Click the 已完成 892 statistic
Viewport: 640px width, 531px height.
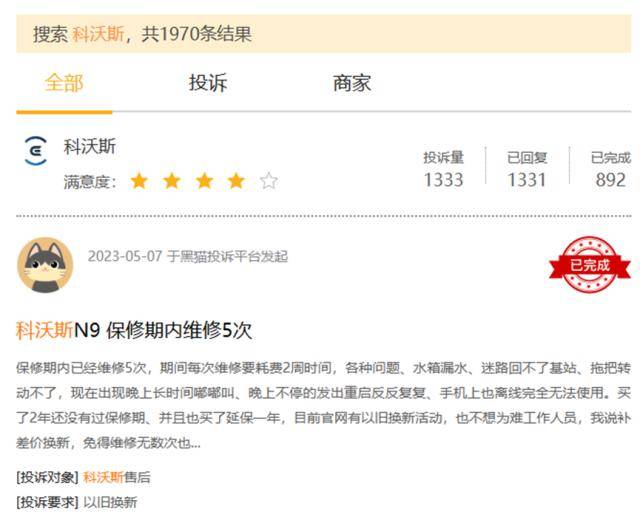pyautogui.click(x=611, y=169)
